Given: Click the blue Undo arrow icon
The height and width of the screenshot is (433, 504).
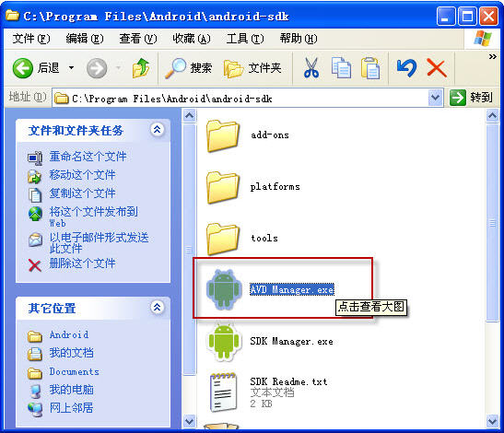Looking at the screenshot, I should click(406, 68).
